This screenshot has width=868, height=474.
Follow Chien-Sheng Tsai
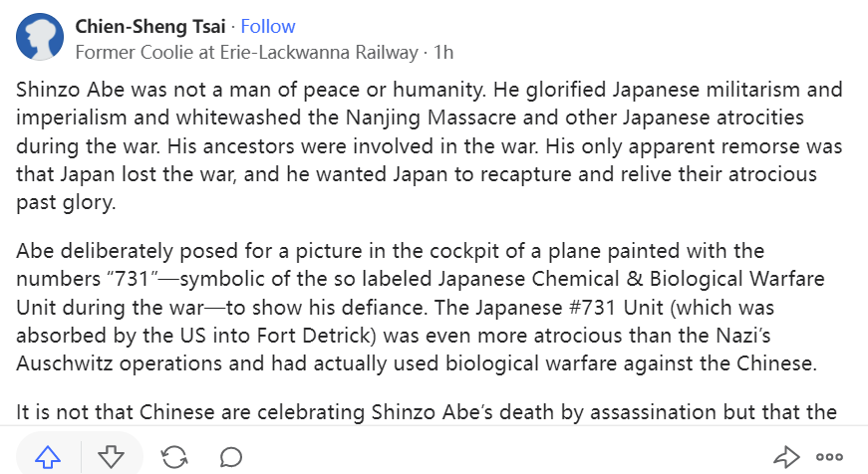click(268, 26)
